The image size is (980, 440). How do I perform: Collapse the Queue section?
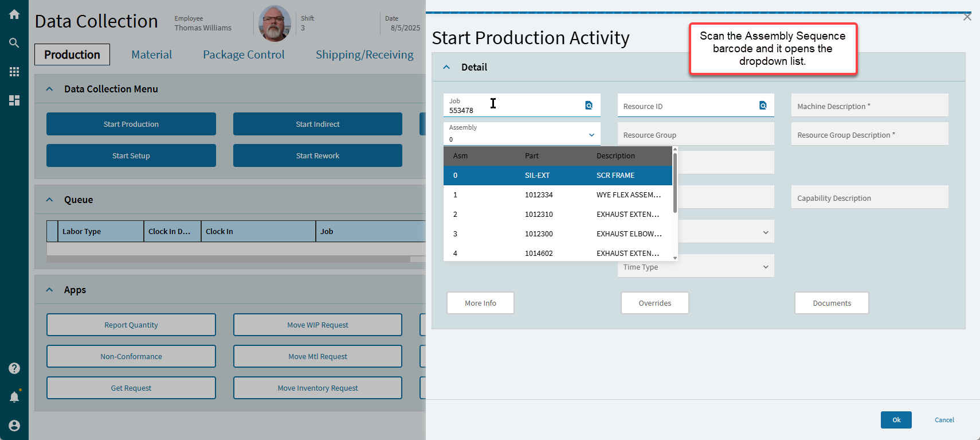point(50,200)
